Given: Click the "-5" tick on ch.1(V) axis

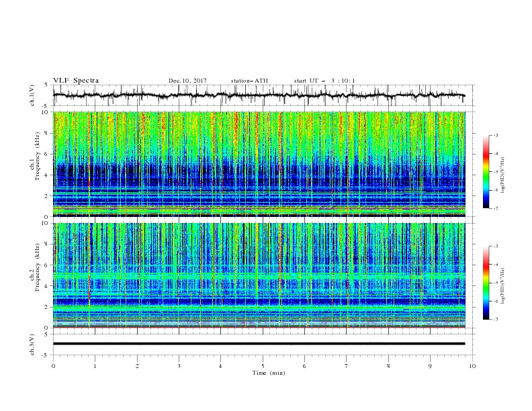Looking at the screenshot, I should tap(46, 106).
